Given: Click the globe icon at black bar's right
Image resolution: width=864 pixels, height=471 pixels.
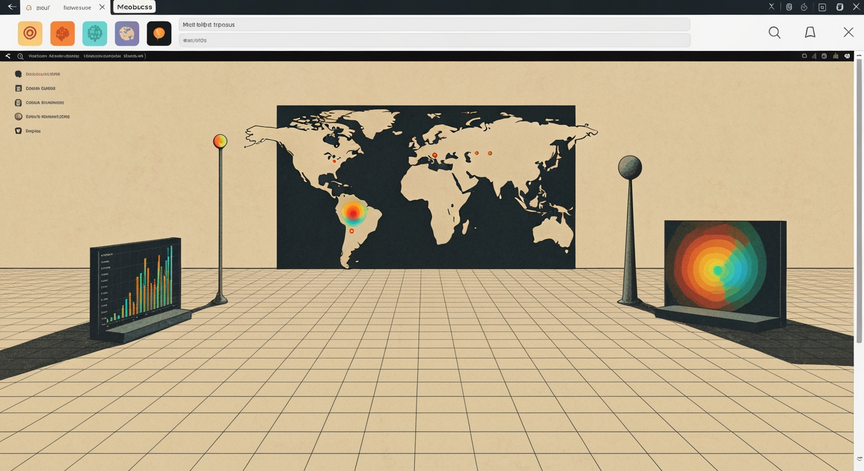Looking at the screenshot, I should (824, 56).
